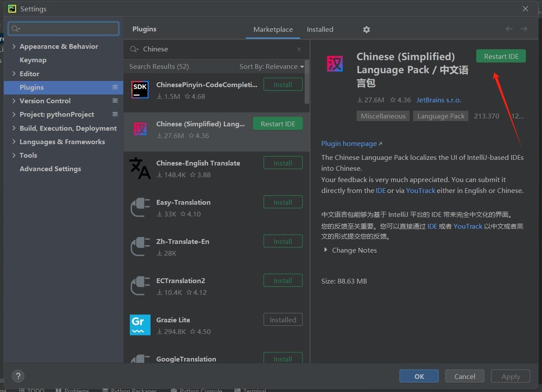Expand the Editor settings node
The height and width of the screenshot is (392, 542).
coord(14,74)
